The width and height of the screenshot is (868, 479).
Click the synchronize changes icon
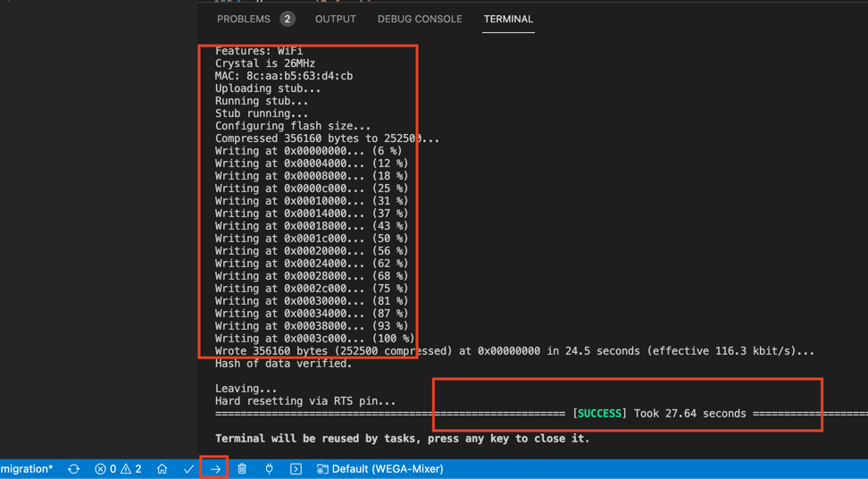pos(73,469)
